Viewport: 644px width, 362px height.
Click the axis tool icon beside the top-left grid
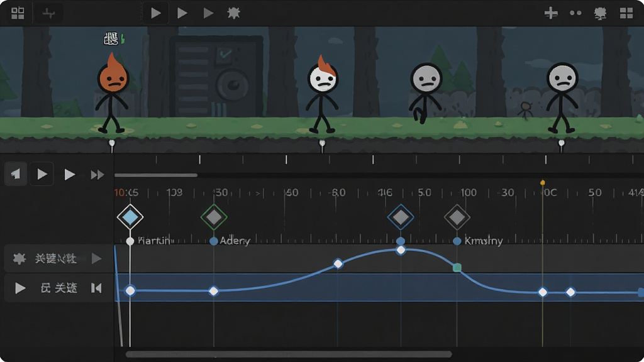[49, 14]
